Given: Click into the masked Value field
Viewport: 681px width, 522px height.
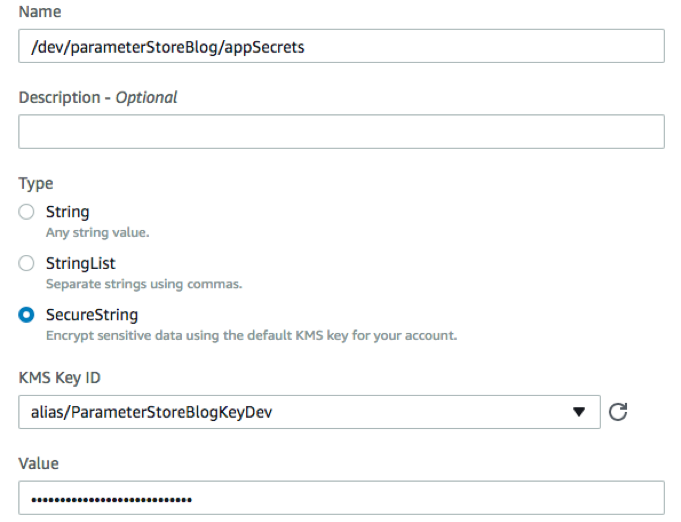Looking at the screenshot, I should tap(341, 498).
